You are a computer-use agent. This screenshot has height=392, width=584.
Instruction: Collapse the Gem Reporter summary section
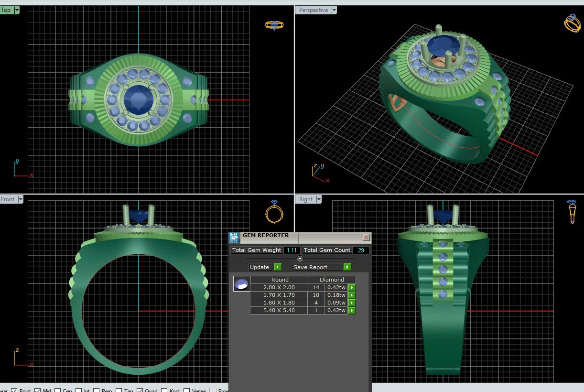pyautogui.click(x=300, y=259)
